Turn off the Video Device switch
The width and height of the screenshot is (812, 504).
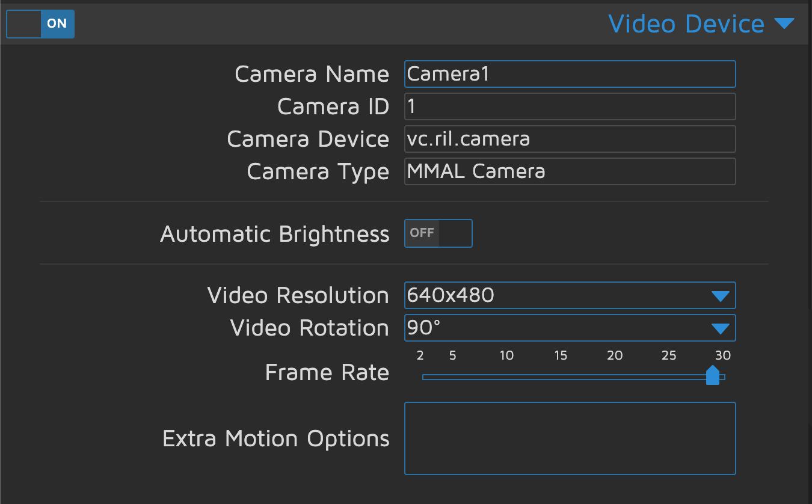click(x=40, y=24)
